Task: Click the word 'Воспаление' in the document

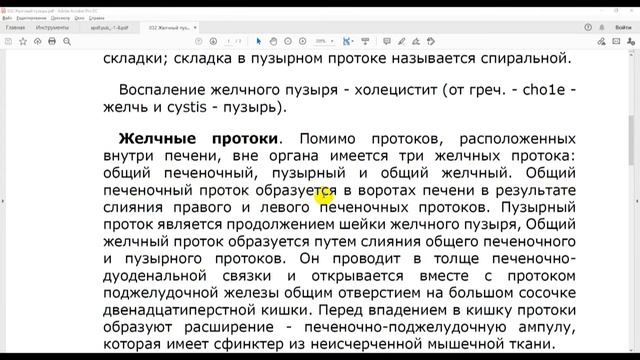Action: (x=162, y=90)
